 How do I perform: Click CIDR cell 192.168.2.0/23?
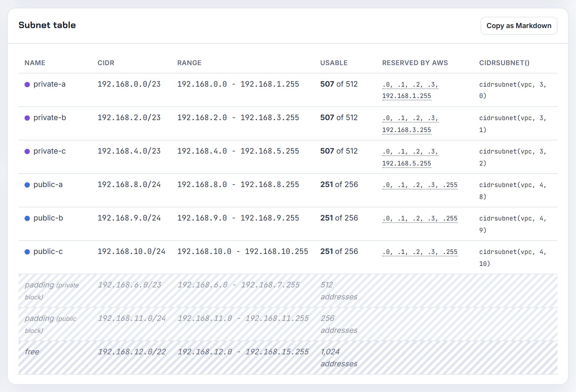click(129, 118)
